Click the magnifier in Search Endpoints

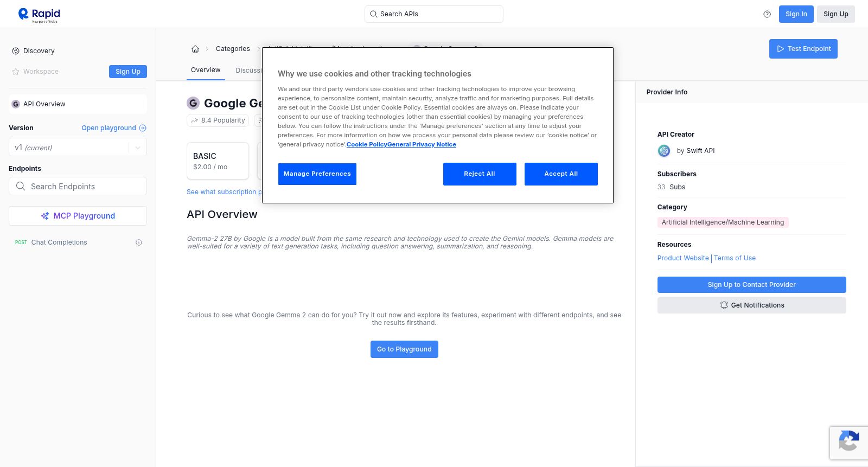21,186
